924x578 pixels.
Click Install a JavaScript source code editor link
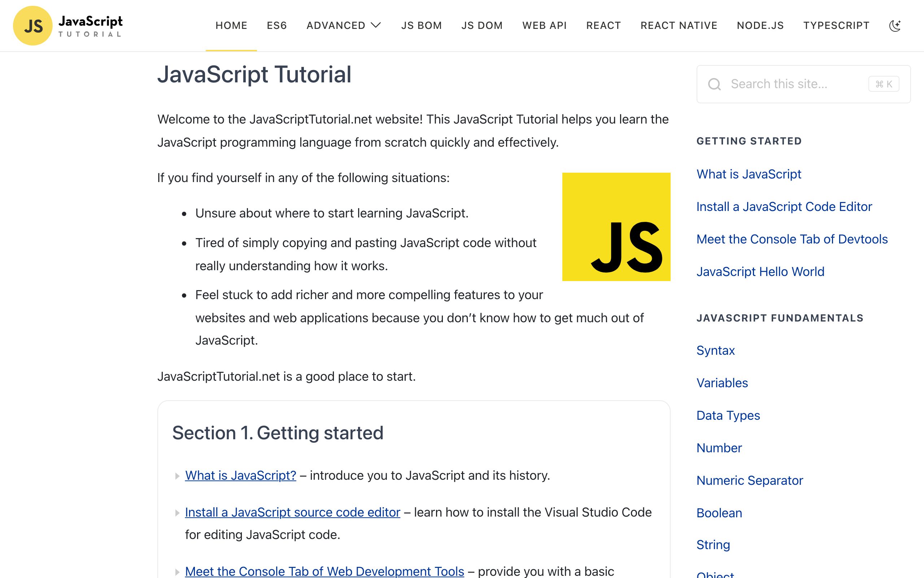coord(292,512)
